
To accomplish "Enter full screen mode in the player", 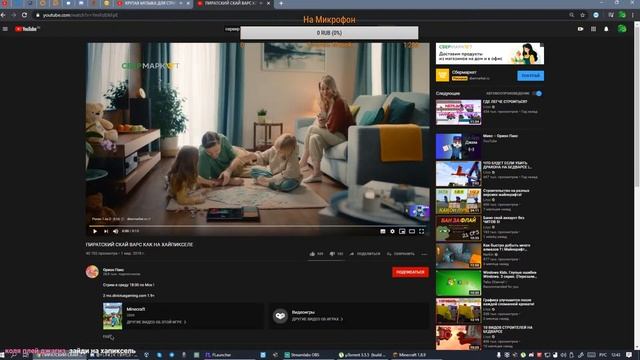I will [422, 231].
